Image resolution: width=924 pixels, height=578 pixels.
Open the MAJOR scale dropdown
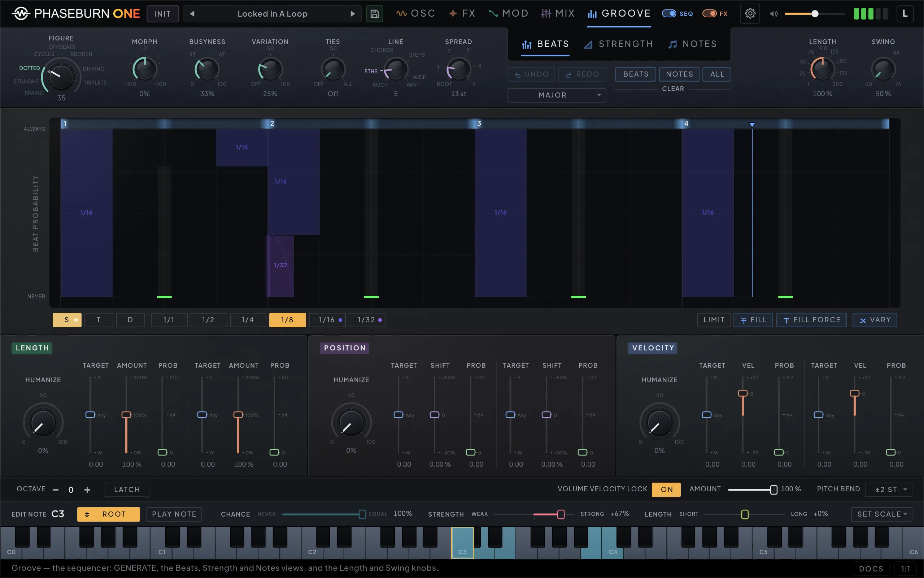pos(556,95)
